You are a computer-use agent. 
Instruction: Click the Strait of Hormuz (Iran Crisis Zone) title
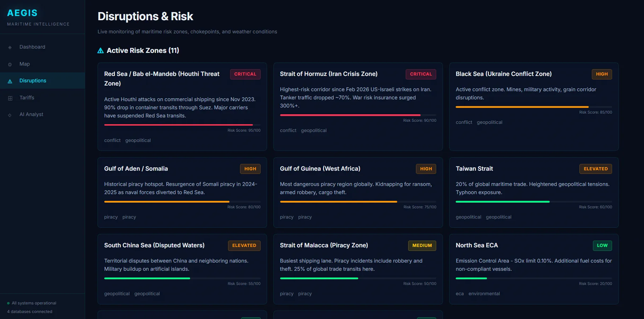click(x=329, y=74)
